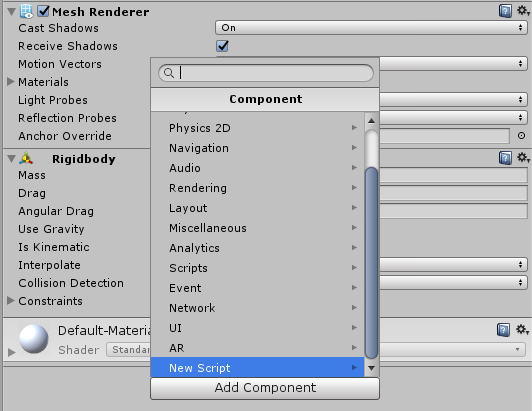This screenshot has height=411, width=532.
Task: Expand the Constraints foldout
Action: point(11,301)
